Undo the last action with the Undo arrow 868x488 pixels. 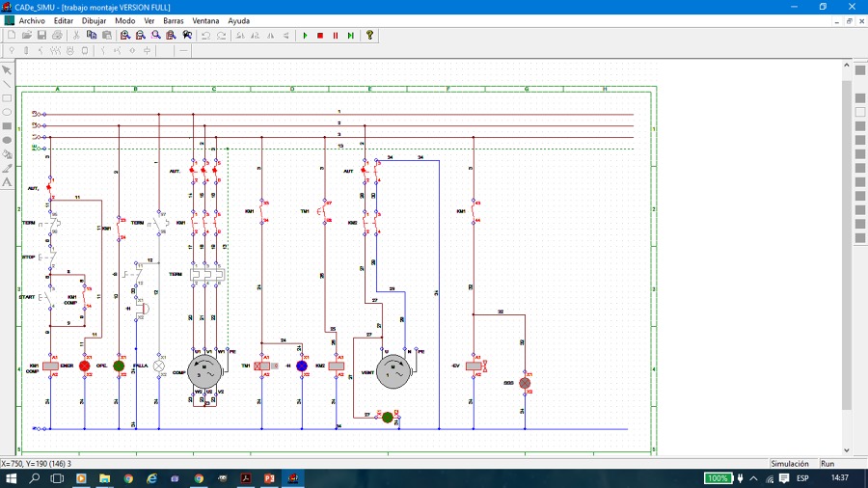point(205,36)
